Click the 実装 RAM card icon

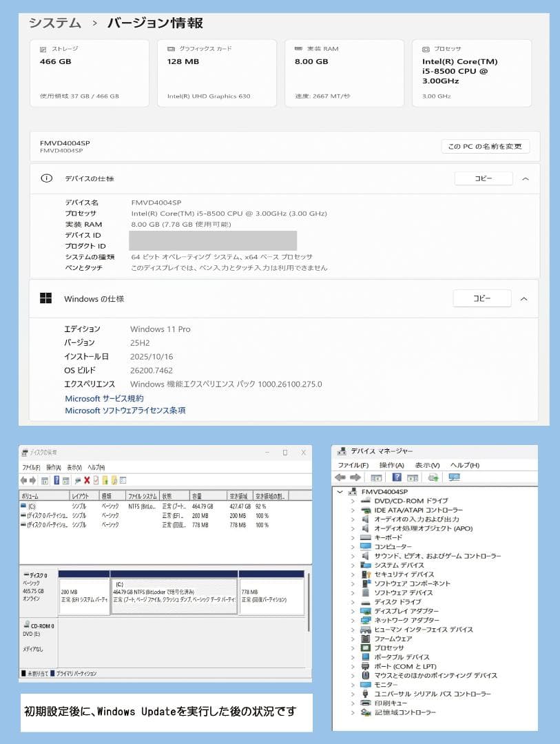298,48
